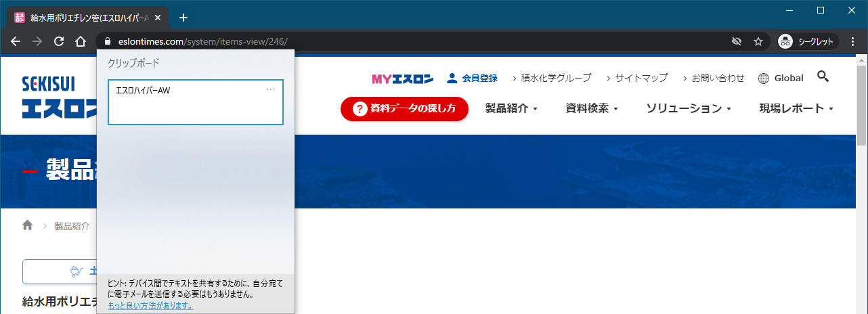
Task: Open the MYエスロン link
Action: pyautogui.click(x=402, y=78)
